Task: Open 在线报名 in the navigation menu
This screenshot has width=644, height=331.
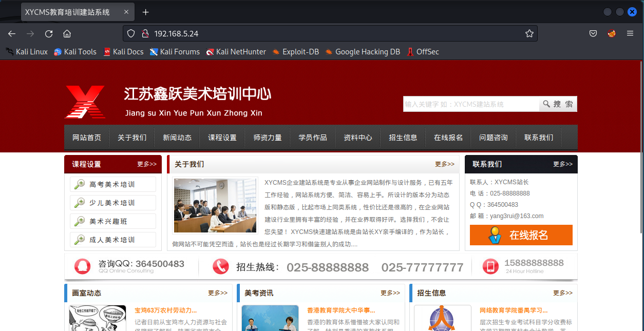Action: coord(448,138)
